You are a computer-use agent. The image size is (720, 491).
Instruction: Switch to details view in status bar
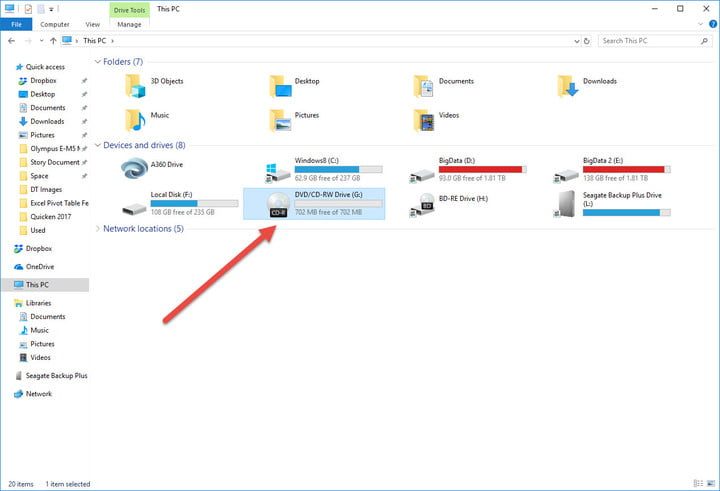pos(698,484)
